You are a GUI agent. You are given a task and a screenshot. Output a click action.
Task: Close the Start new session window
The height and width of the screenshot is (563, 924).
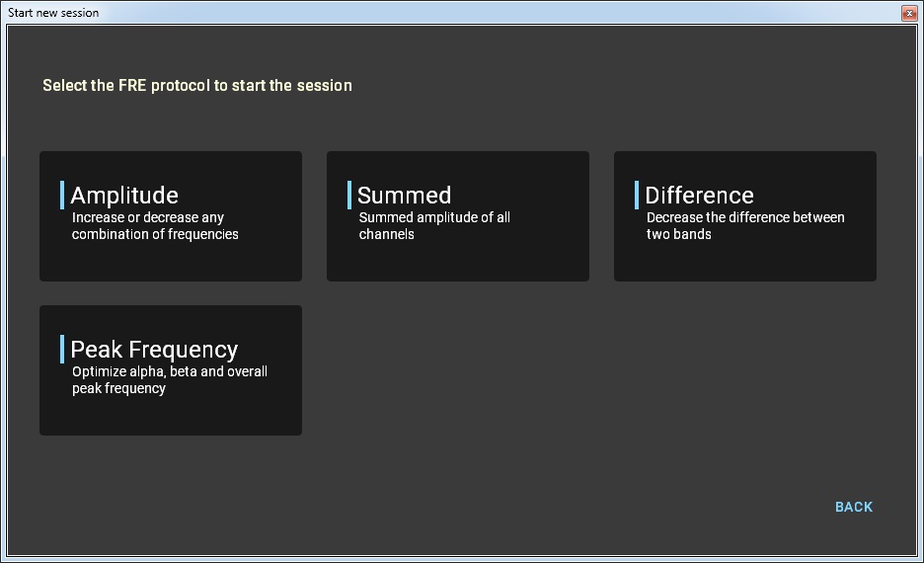click(x=908, y=13)
